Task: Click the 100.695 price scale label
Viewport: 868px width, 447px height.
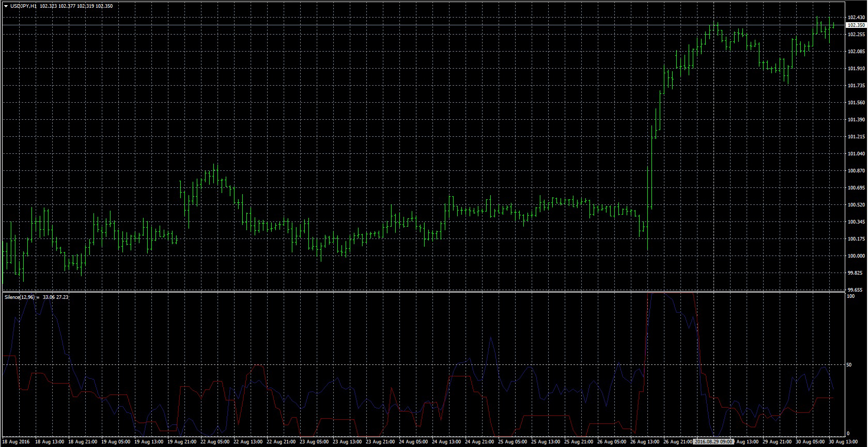Action: (856, 188)
